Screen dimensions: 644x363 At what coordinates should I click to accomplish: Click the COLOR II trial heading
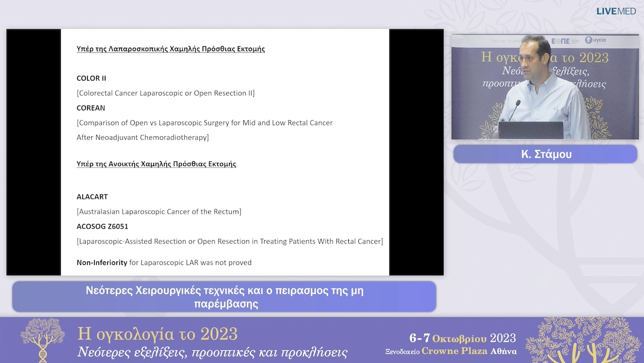click(x=91, y=78)
